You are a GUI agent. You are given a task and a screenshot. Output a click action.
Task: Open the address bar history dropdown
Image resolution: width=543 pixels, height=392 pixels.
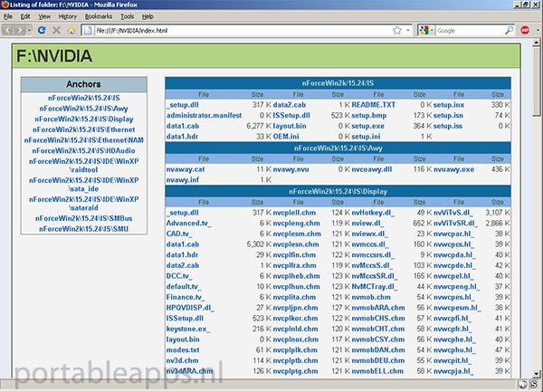[x=408, y=31]
